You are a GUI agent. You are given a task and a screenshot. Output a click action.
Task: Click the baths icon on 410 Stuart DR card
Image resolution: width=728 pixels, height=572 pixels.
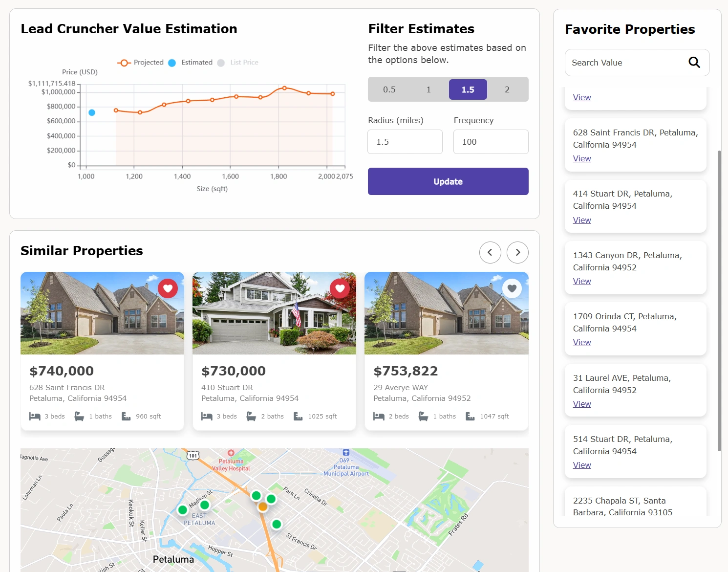(251, 416)
